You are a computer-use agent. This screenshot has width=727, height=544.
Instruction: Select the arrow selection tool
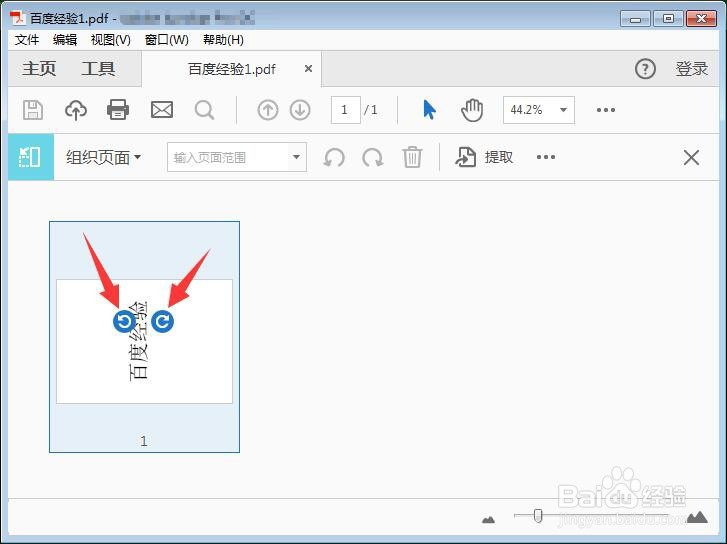point(429,110)
